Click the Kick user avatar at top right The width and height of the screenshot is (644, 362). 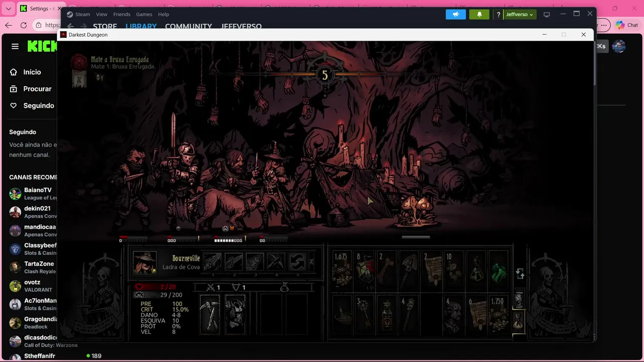pos(618,46)
